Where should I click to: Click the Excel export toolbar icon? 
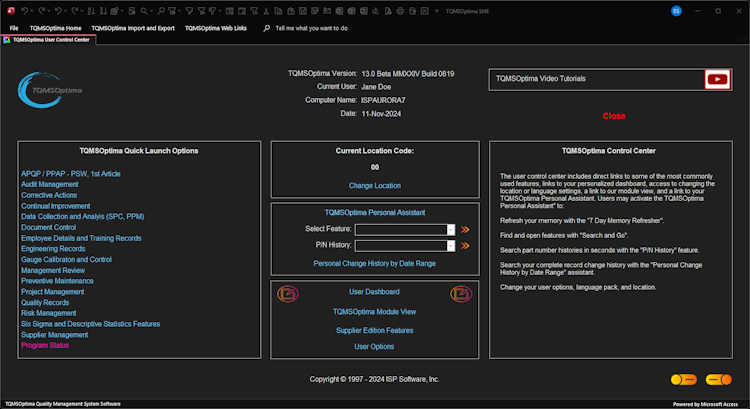click(x=340, y=11)
